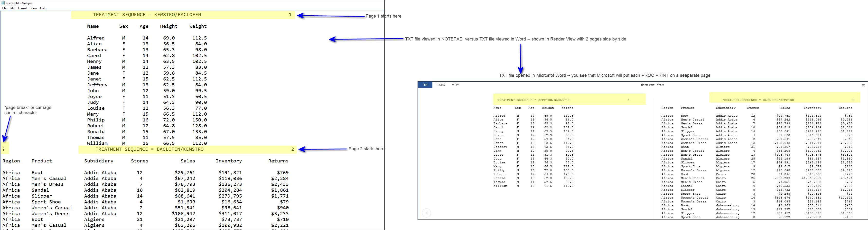Click the 'Height' column header in Word

click(x=548, y=108)
